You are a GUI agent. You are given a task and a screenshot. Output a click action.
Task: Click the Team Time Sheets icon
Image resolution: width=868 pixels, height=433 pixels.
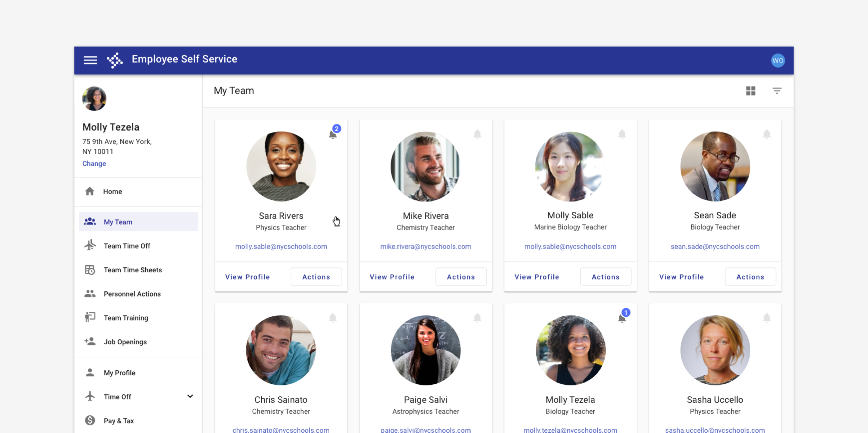click(x=90, y=270)
